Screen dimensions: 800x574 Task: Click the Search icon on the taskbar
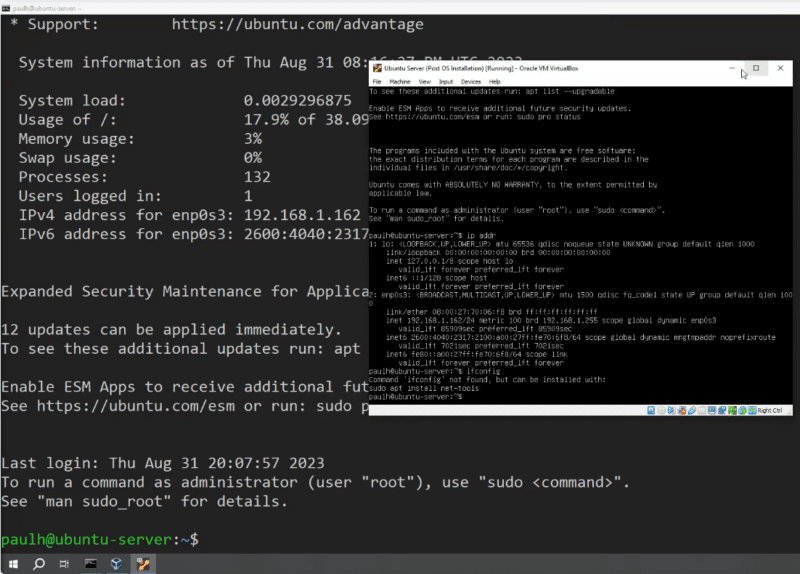[x=39, y=564]
